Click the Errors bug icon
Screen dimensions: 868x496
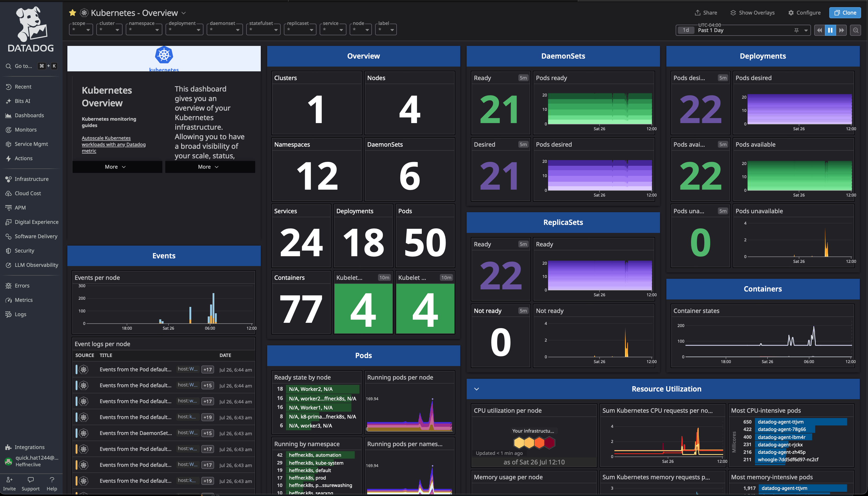[8, 286]
